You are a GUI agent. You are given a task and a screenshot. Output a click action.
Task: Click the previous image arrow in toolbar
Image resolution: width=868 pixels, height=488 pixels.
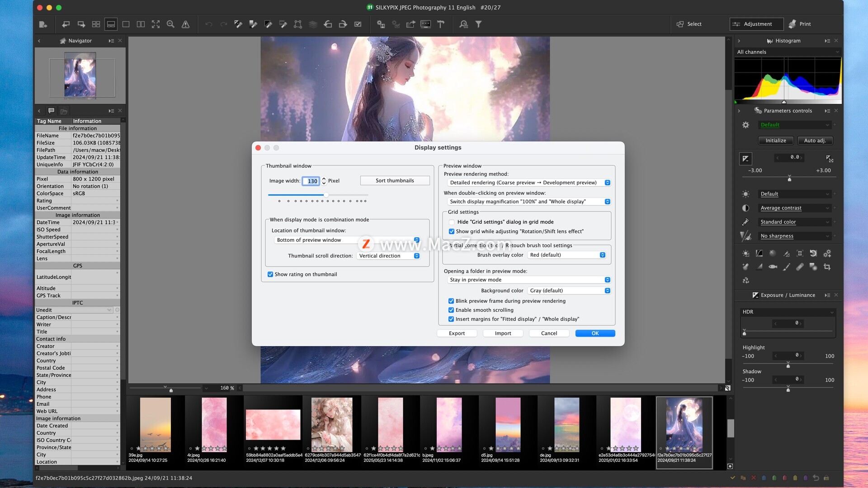pyautogui.click(x=66, y=24)
